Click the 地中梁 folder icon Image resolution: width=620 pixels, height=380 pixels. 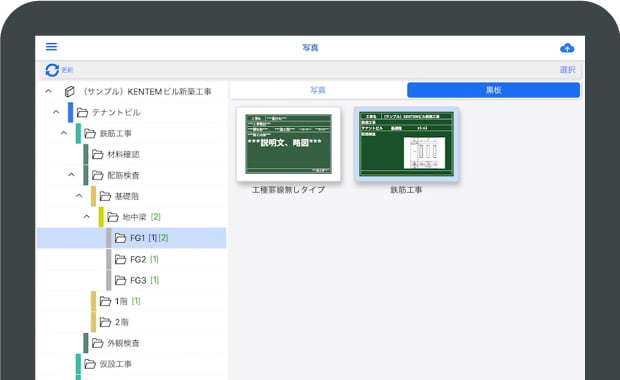tap(113, 217)
